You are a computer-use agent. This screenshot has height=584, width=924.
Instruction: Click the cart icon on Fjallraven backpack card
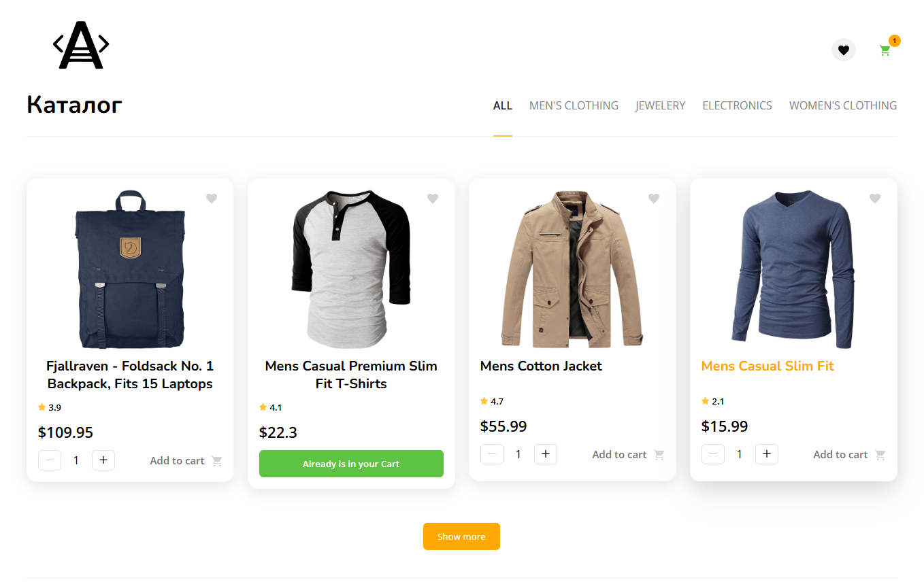tap(217, 461)
